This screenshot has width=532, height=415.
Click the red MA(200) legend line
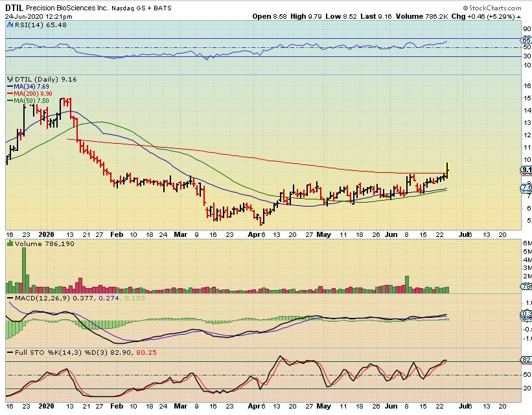coord(10,94)
